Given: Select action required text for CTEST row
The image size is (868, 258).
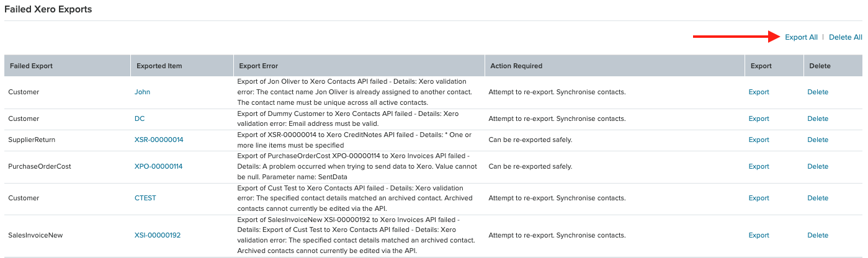Looking at the screenshot, I should click(557, 198).
